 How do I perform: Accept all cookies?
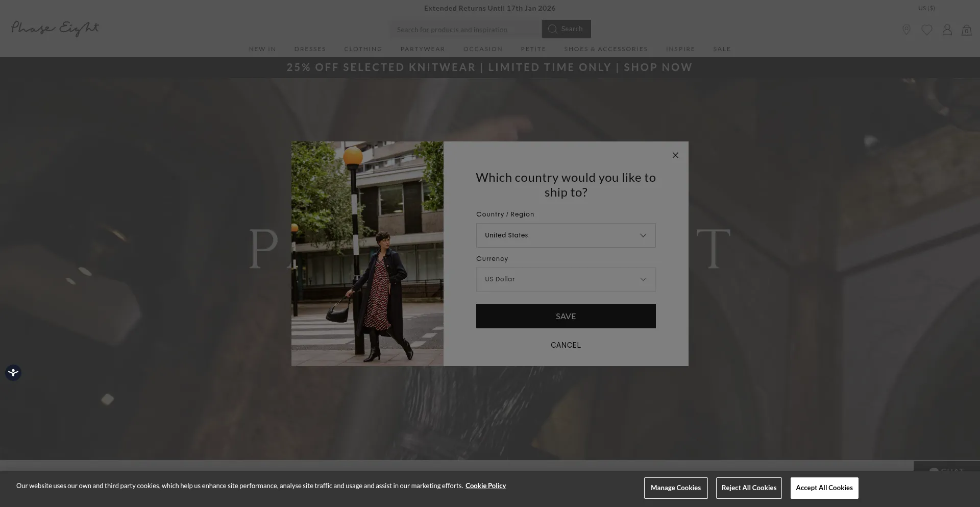click(x=824, y=488)
